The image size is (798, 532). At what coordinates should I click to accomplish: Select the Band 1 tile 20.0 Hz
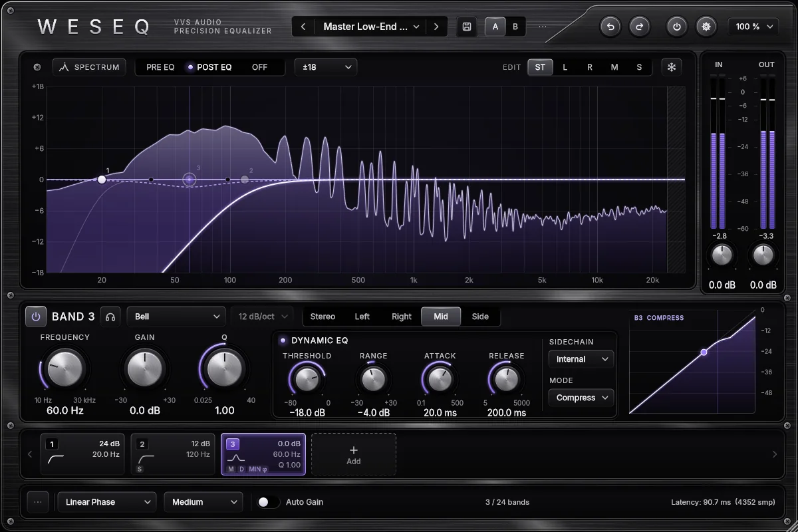click(82, 454)
